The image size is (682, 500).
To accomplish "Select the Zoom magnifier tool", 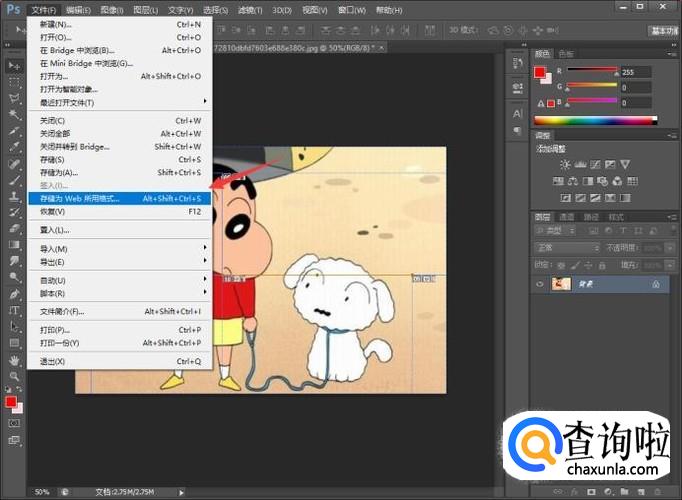I will (x=14, y=376).
